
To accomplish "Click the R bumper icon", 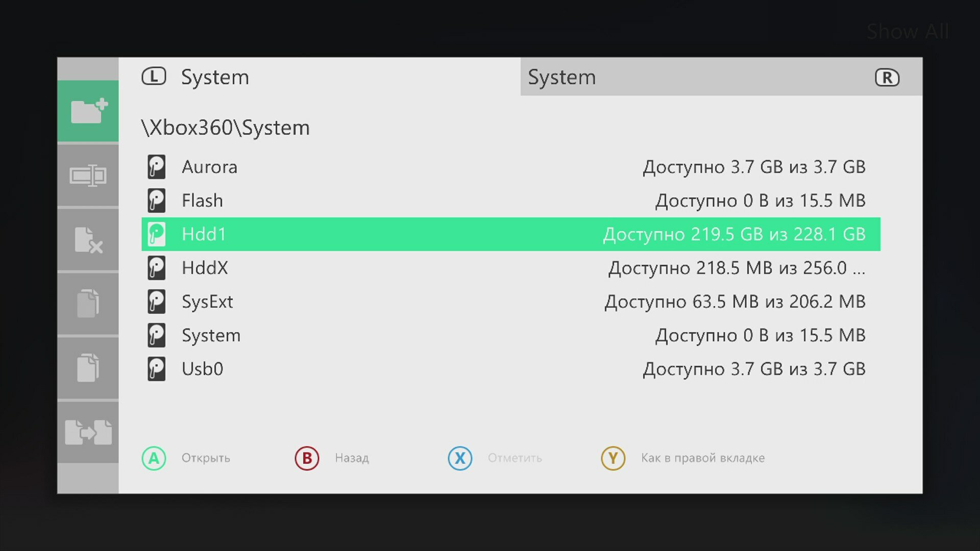I will point(887,78).
